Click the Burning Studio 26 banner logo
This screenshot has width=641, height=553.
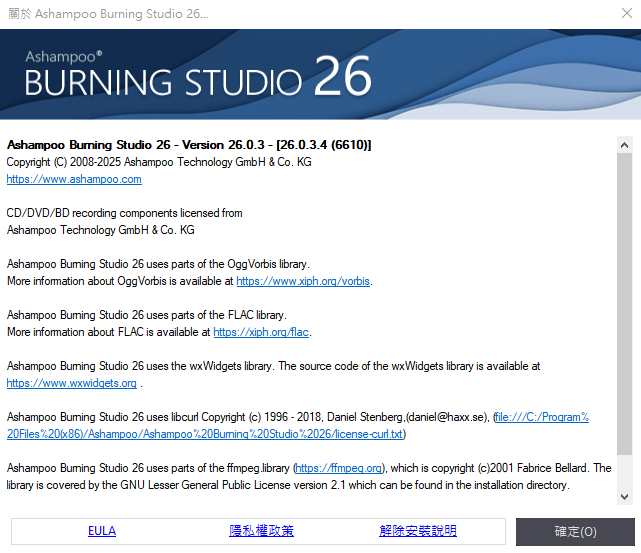point(198,76)
